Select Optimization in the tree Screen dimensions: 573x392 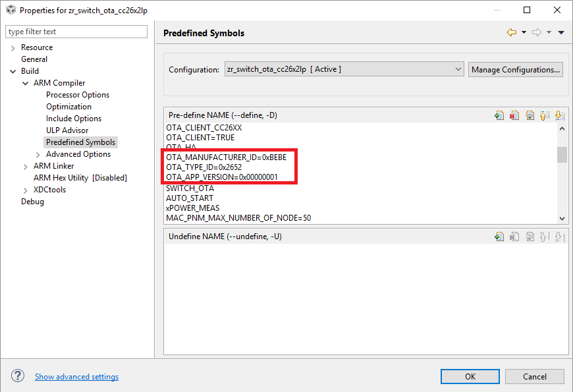[x=68, y=107]
